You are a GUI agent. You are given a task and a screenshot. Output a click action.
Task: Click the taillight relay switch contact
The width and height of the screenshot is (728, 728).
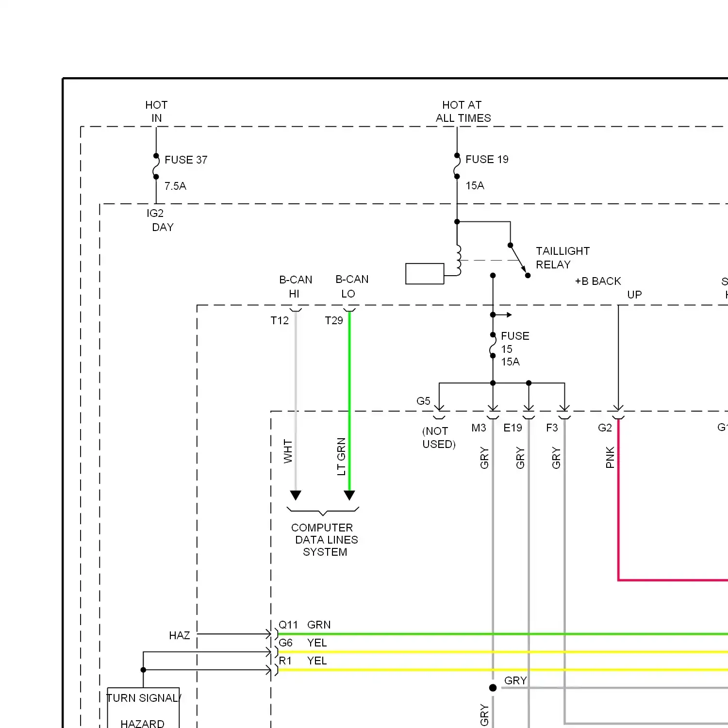pyautogui.click(x=518, y=260)
